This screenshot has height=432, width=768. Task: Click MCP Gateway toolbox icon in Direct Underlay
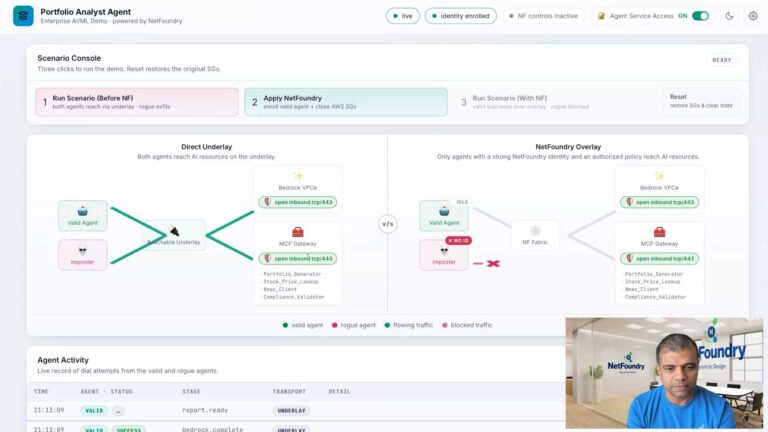[297, 232]
